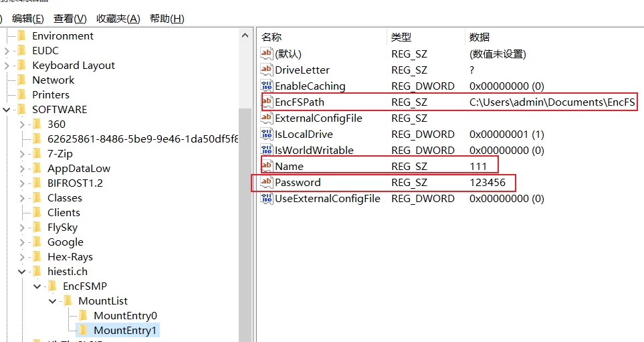The width and height of the screenshot is (644, 342).
Task: Sort by the 名称 column header
Action: tap(272, 37)
